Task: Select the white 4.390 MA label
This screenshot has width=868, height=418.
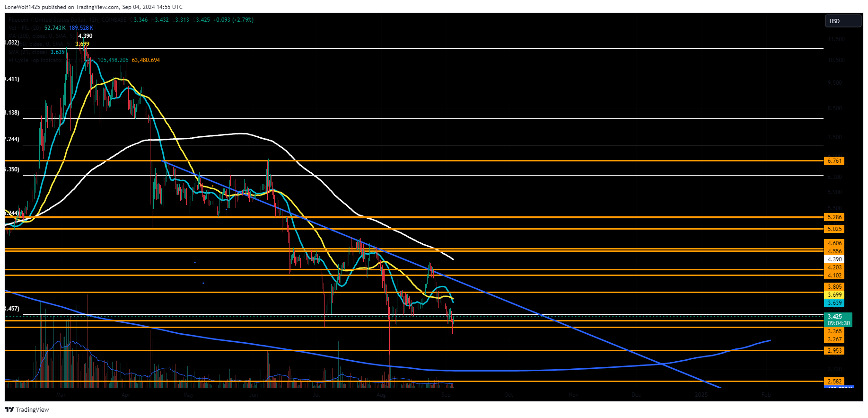Action: click(834, 259)
